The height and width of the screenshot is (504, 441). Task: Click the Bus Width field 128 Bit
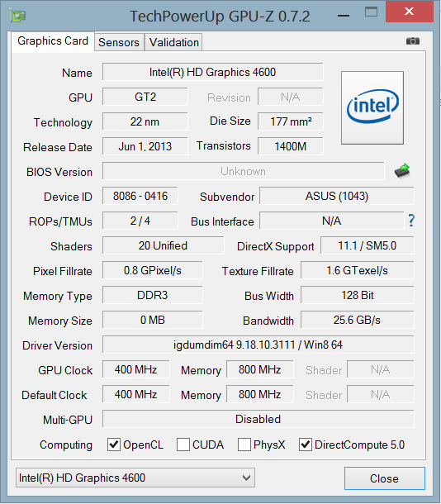[x=357, y=295]
